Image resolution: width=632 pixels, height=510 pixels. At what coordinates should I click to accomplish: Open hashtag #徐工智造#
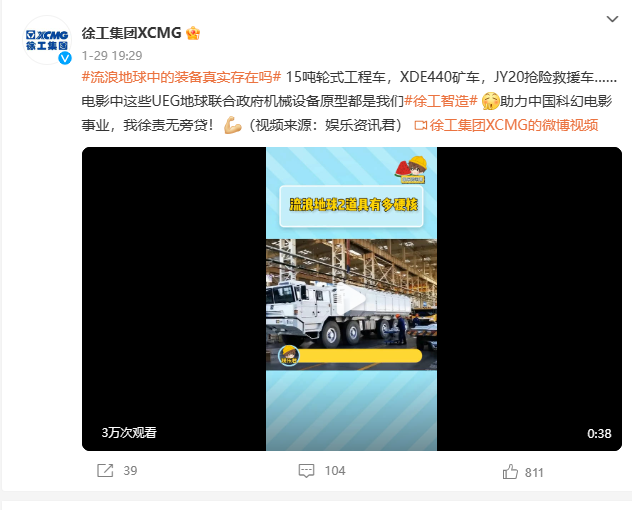(x=441, y=101)
